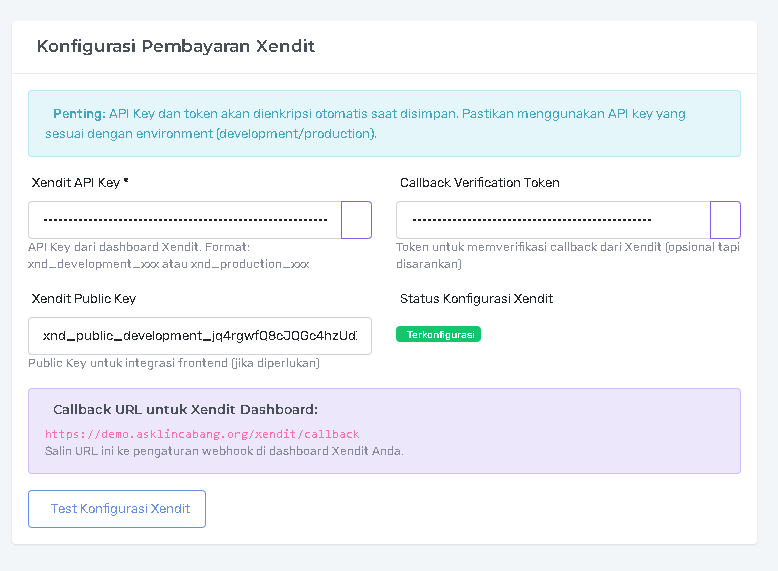Click the Konfigurasi Pembayaran Xendit heading
This screenshot has width=778, height=571.
tap(176, 46)
